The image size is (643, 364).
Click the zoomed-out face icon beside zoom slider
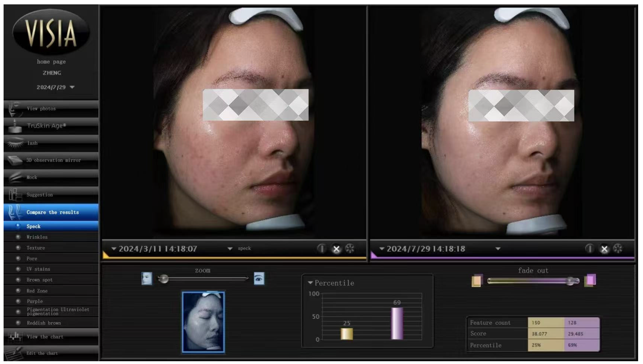(147, 278)
